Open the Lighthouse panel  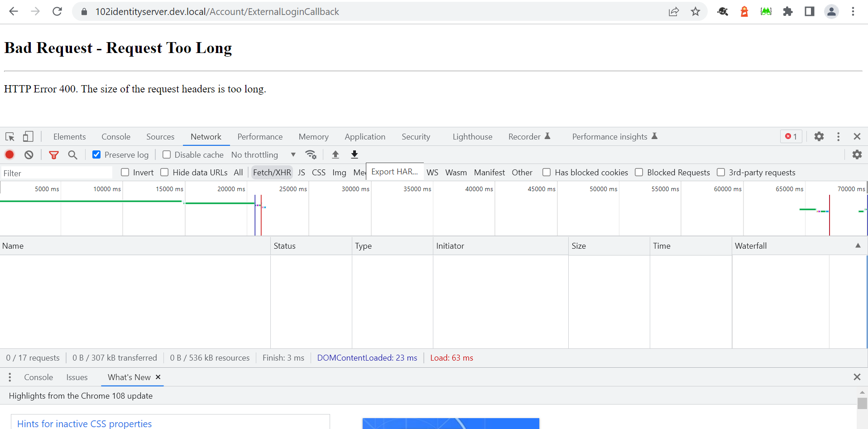pos(472,136)
